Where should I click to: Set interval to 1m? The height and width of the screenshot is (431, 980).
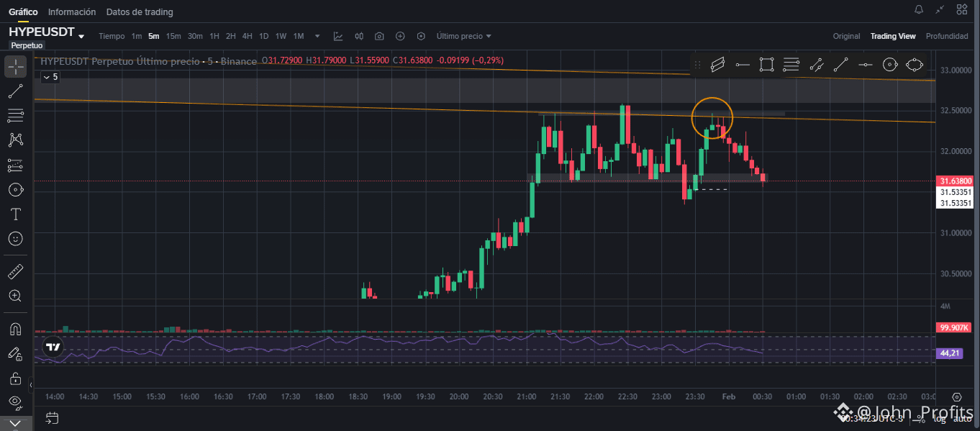(x=137, y=36)
